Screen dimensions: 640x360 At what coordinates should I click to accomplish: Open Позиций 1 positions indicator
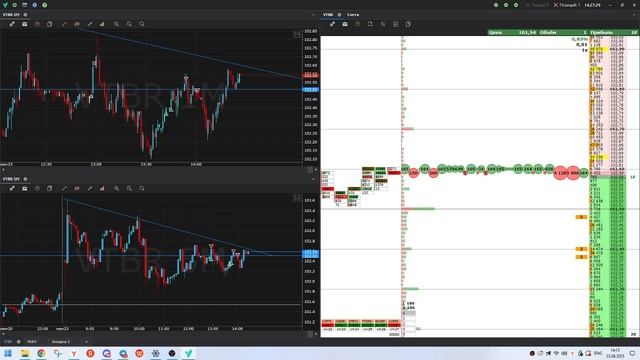pyautogui.click(x=566, y=5)
